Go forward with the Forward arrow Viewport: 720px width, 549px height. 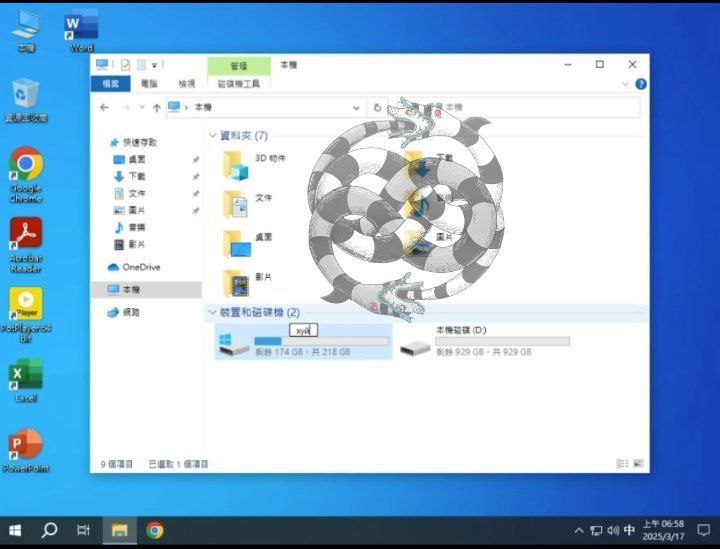click(x=125, y=107)
